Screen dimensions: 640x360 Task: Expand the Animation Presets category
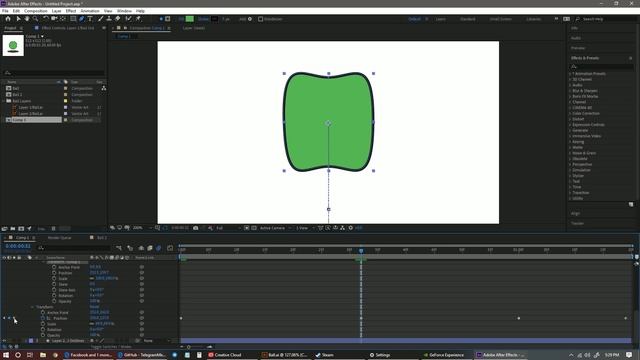570,74
